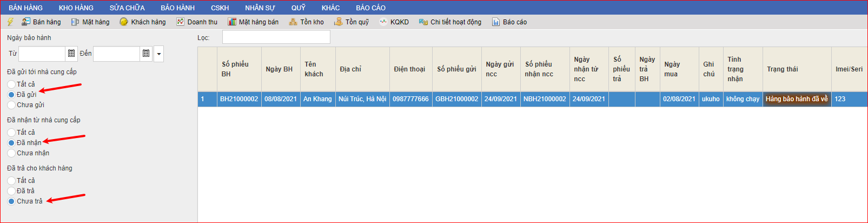
Task: Sort by Tên khách column header
Action: pyautogui.click(x=318, y=69)
